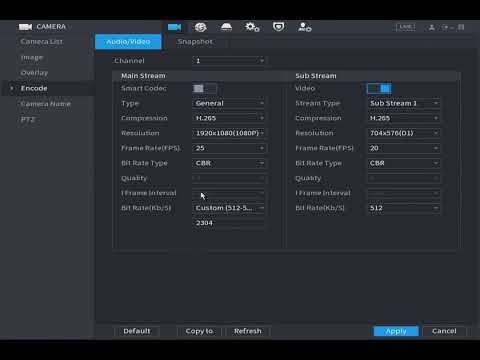This screenshot has width=480, height=360.
Task: Open the Storage disk icon
Action: (x=226, y=27)
